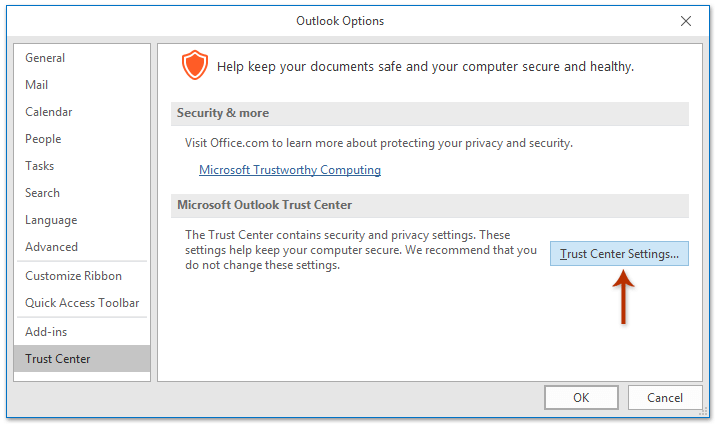Follow the Microsoft Trustworthy Computing link
The image size is (716, 424).
tap(290, 170)
